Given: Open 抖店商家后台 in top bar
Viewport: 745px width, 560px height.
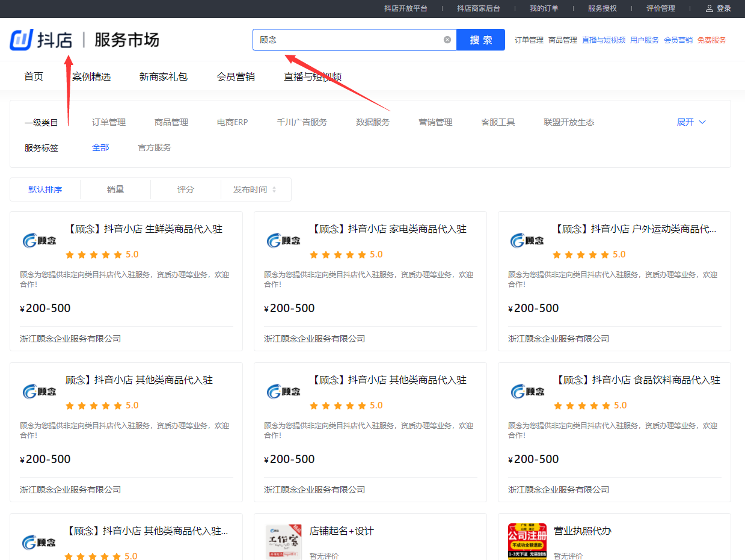Looking at the screenshot, I should (479, 8).
